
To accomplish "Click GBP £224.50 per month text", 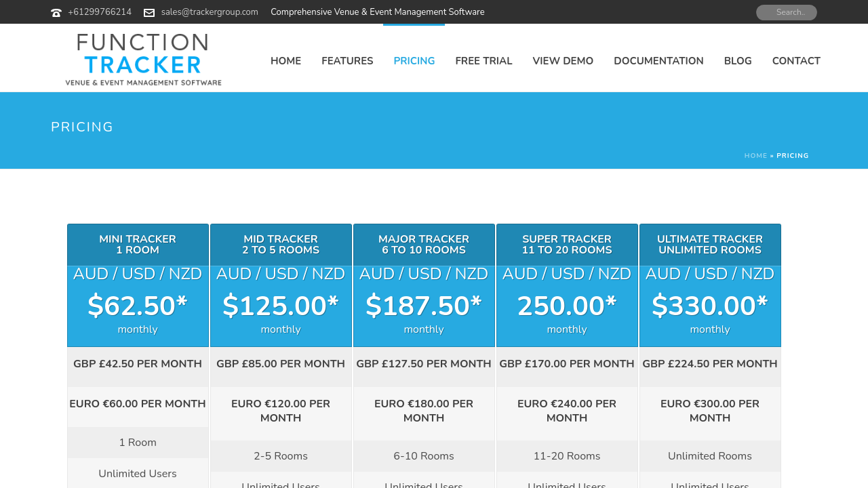I will click(710, 364).
